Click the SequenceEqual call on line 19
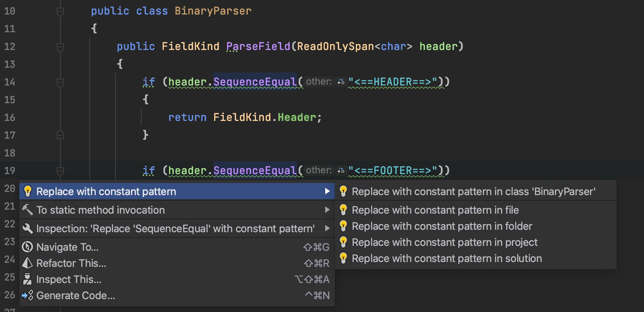Image resolution: width=644 pixels, height=312 pixels. (x=255, y=171)
